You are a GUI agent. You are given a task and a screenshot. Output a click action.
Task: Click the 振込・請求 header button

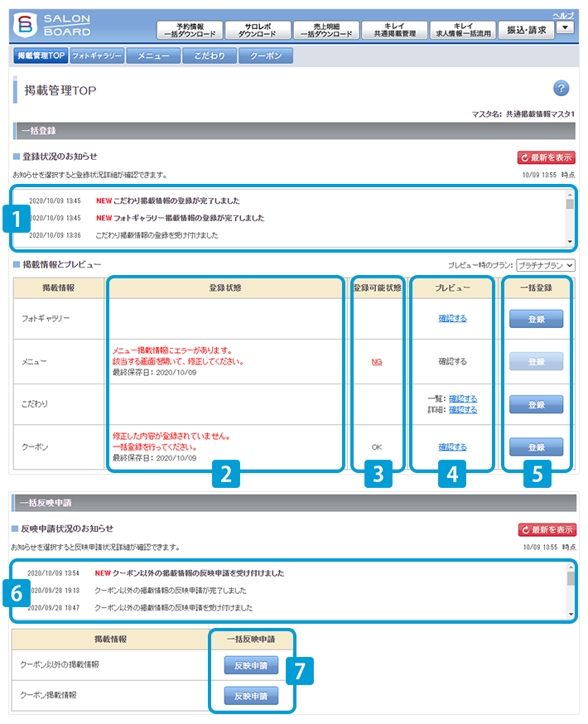point(526,30)
